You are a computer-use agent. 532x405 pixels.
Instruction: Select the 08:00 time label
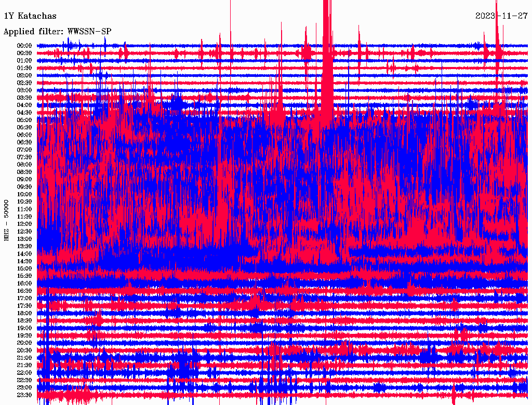tap(24, 165)
